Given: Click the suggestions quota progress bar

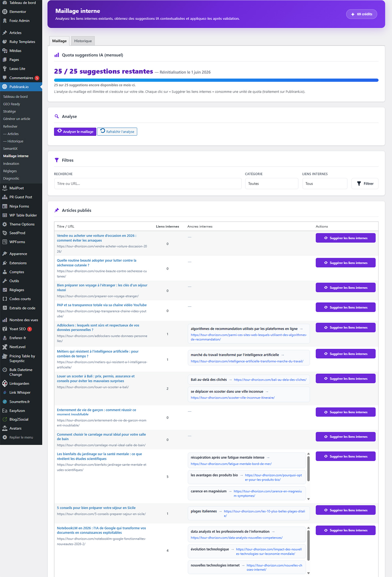Looking at the screenshot, I should click(216, 80).
